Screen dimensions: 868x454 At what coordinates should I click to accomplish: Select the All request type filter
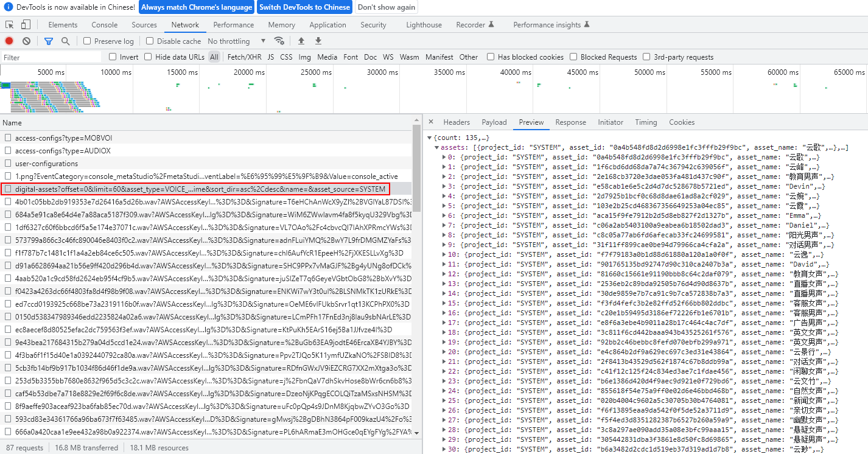tap(214, 57)
